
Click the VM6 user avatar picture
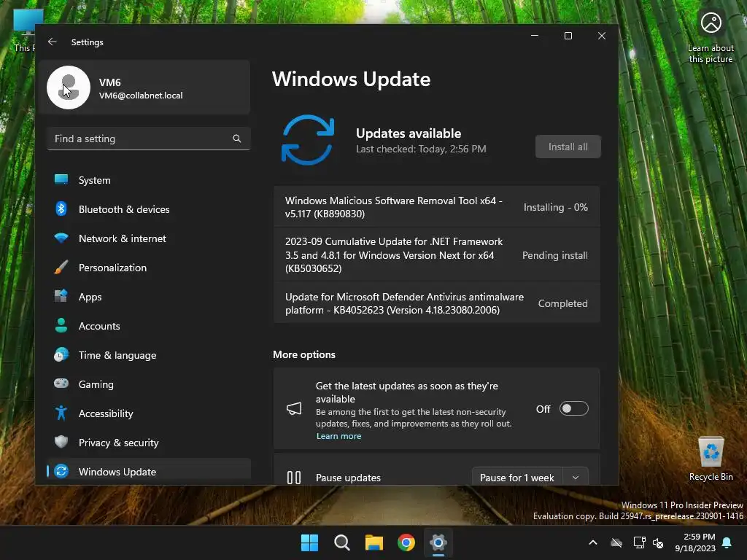(x=69, y=87)
